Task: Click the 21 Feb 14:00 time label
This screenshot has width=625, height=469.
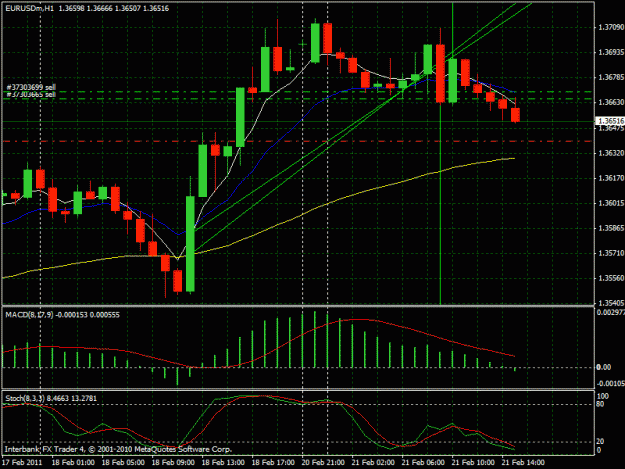Action: 523,463
